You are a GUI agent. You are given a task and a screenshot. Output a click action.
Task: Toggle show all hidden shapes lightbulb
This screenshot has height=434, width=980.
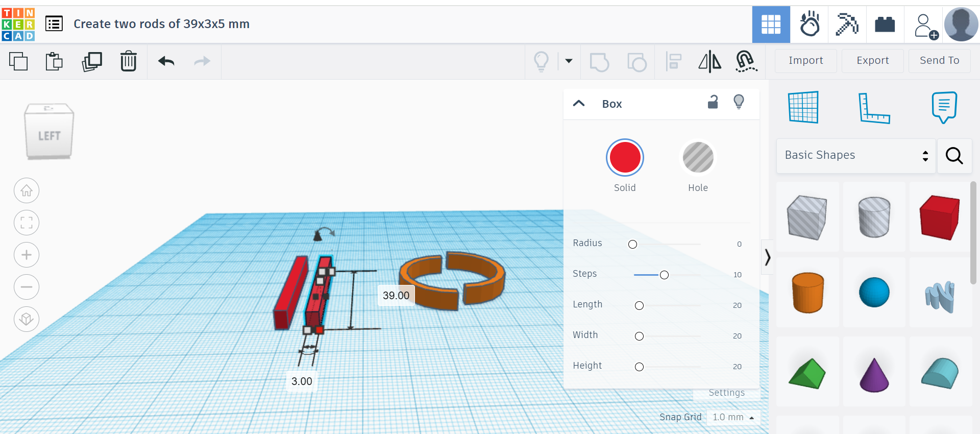(541, 61)
